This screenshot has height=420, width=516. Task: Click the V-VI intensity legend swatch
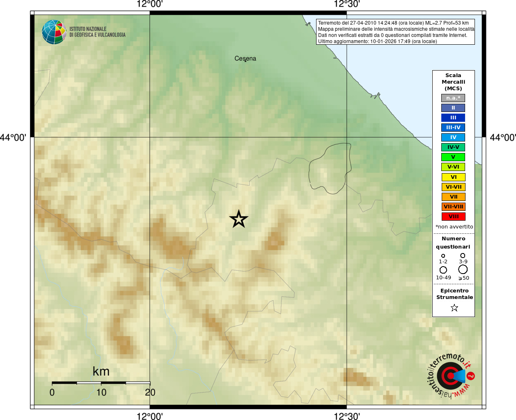[x=453, y=167]
